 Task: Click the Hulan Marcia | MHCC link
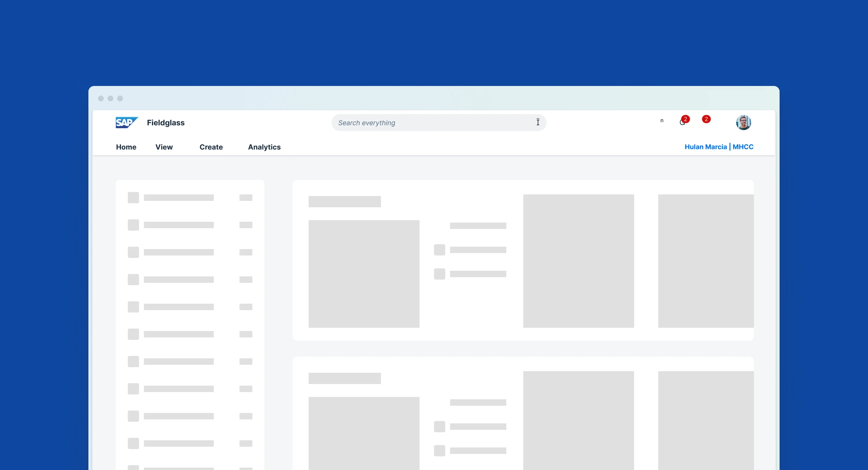click(x=719, y=147)
